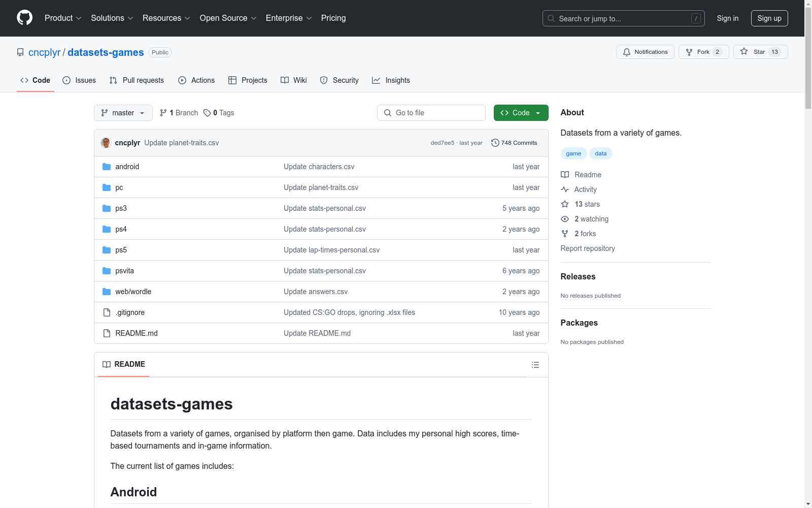Open the android folder
812x508 pixels.
coord(127,167)
